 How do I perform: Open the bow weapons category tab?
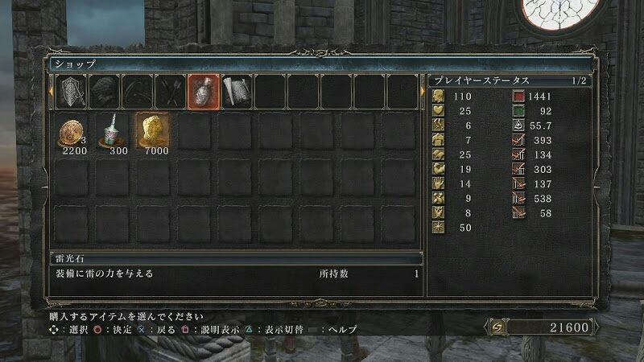point(138,92)
